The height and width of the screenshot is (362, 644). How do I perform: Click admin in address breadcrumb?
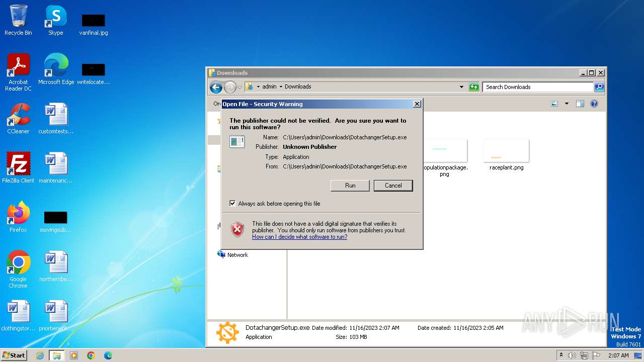[269, 86]
